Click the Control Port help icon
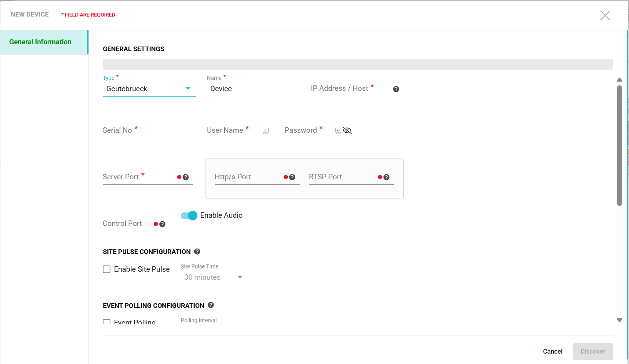 (162, 224)
